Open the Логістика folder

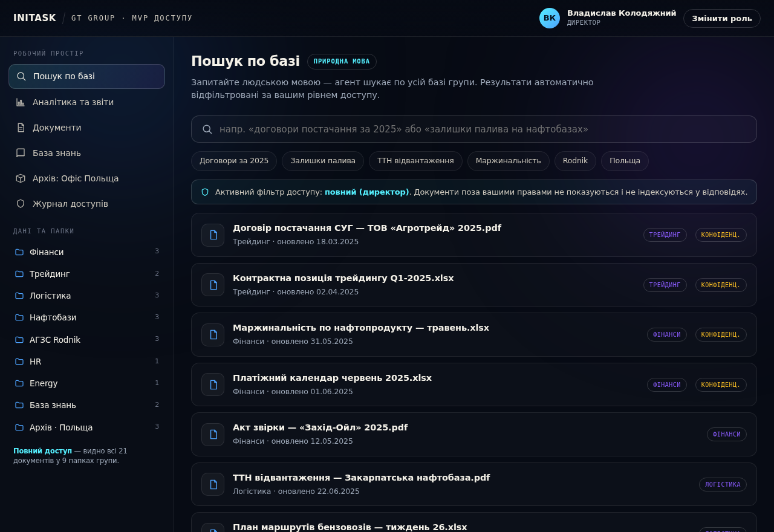(x=86, y=296)
